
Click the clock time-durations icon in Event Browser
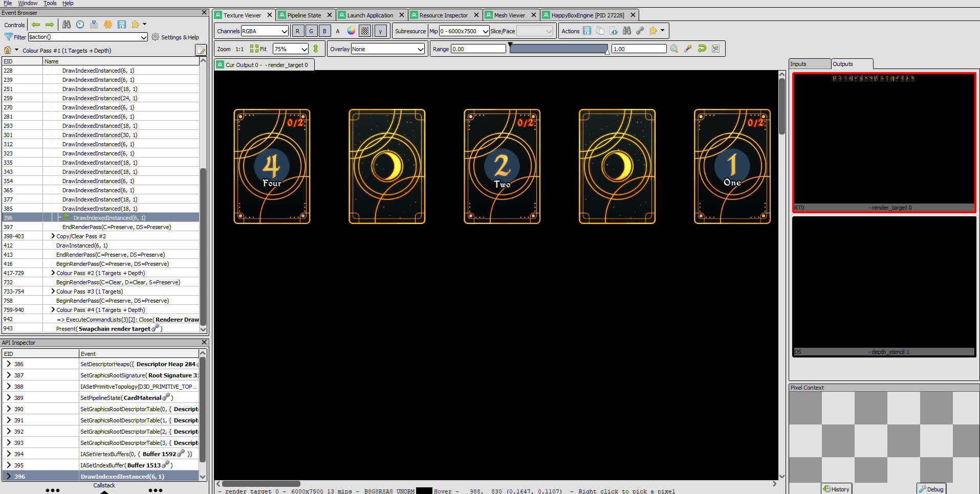80,25
